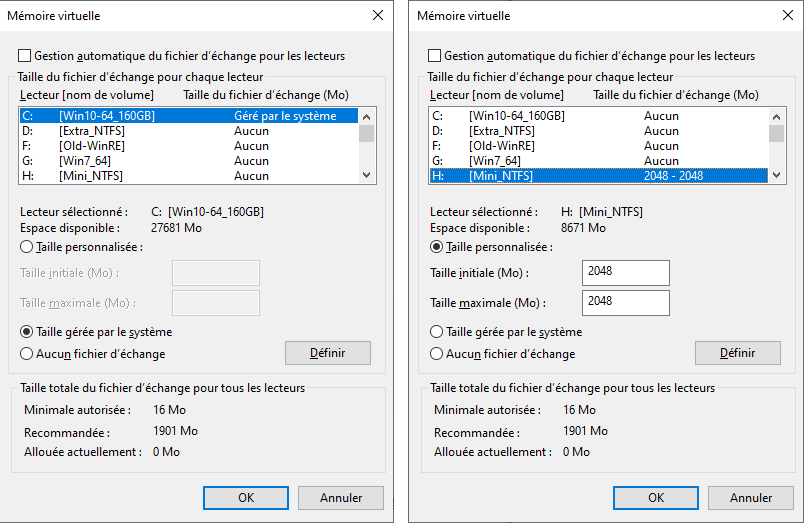Close the right Mémoire virtuelle dialog
The height and width of the screenshot is (525, 808).
click(787, 16)
